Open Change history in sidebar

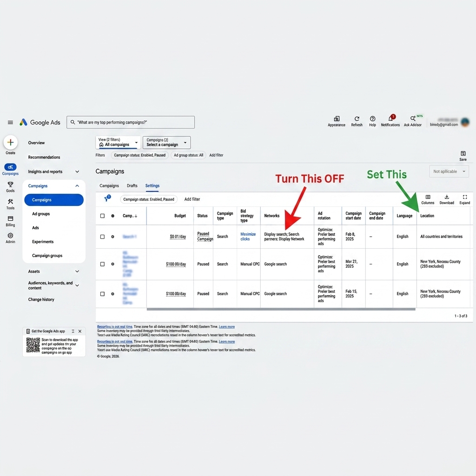click(41, 299)
